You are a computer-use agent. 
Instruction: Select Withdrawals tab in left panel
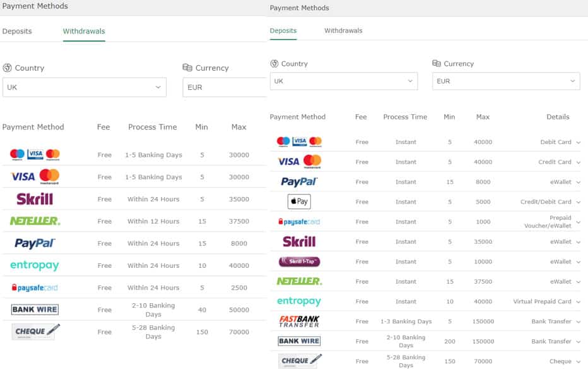[x=84, y=31]
